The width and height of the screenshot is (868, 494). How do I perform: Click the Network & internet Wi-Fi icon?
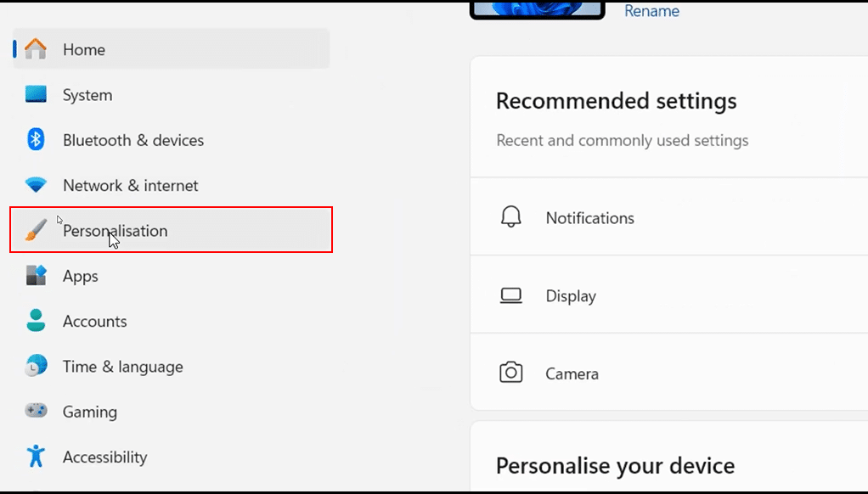(36, 184)
